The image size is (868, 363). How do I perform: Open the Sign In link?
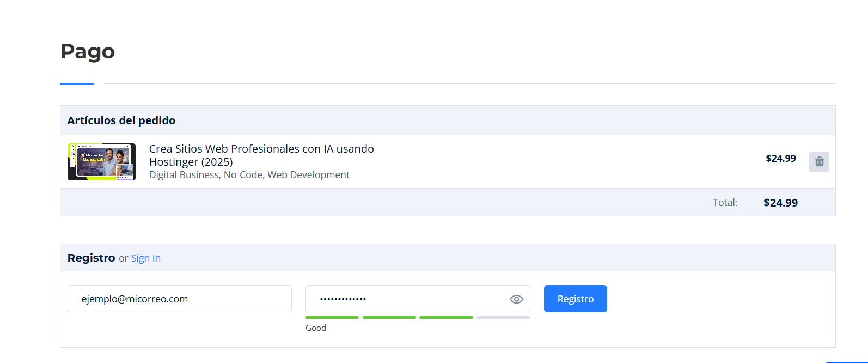(x=145, y=258)
